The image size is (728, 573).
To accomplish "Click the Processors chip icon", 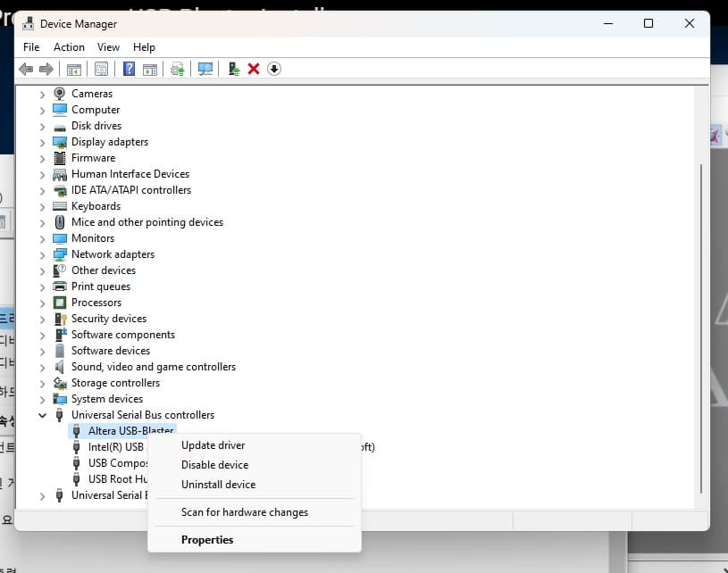I will 60,303.
